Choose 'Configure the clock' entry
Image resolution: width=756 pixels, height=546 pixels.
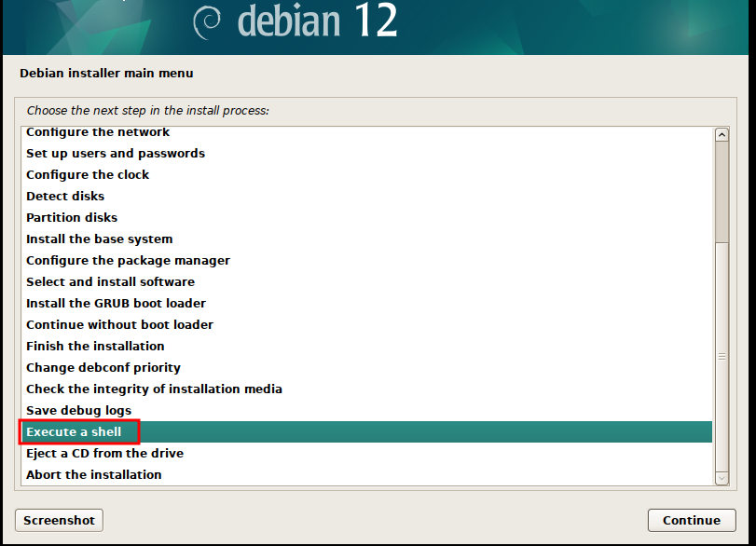(366, 174)
